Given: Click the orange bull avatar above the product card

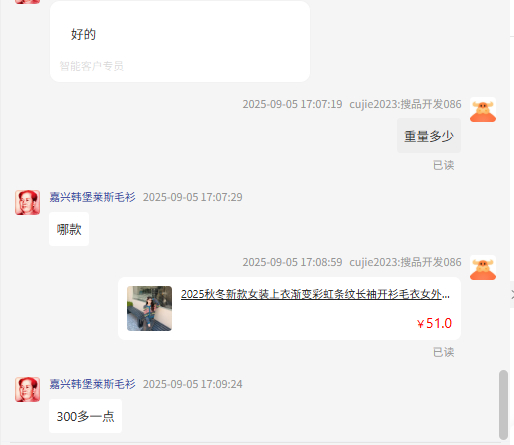Looking at the screenshot, I should (x=483, y=268).
